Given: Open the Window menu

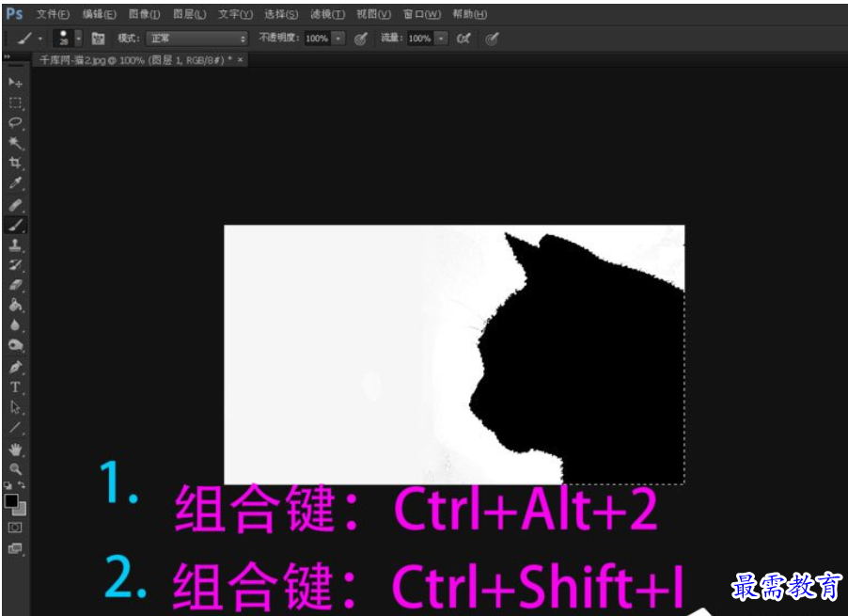Looking at the screenshot, I should coord(422,14).
